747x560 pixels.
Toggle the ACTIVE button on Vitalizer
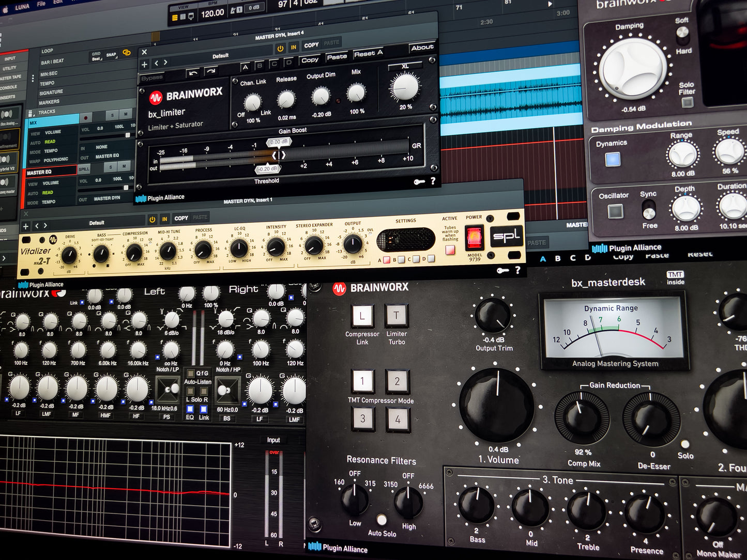tap(450, 250)
